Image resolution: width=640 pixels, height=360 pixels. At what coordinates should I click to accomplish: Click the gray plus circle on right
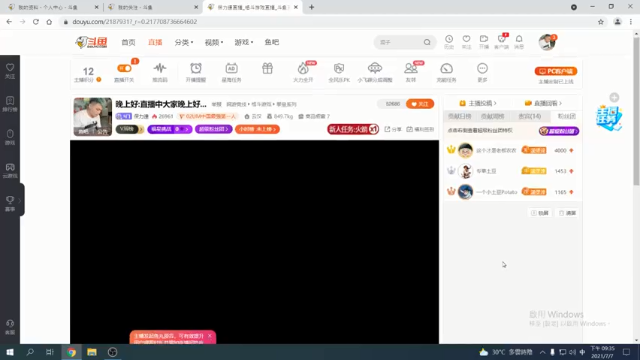pyautogui.click(x=614, y=98)
